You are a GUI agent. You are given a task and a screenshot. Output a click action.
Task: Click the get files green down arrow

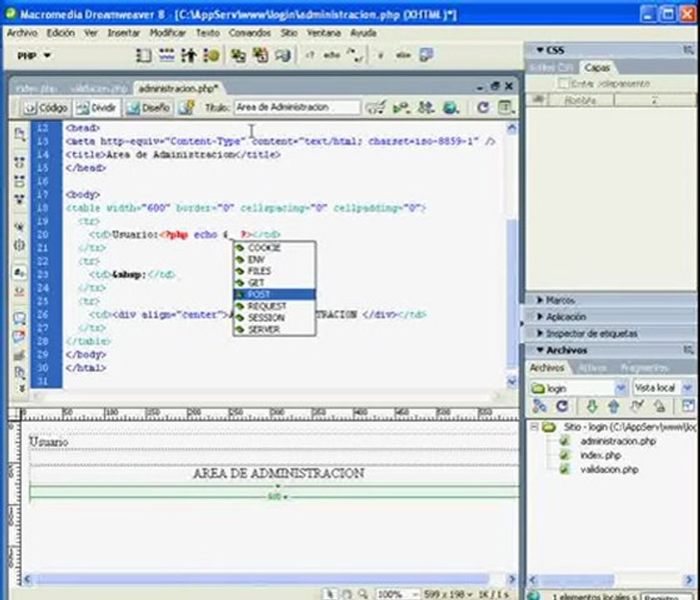(592, 406)
